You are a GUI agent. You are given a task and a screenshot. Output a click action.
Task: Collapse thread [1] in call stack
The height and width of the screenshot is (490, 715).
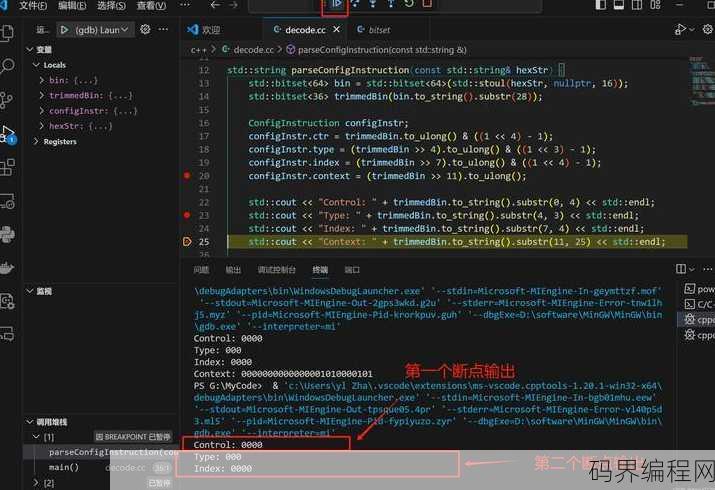[36, 437]
